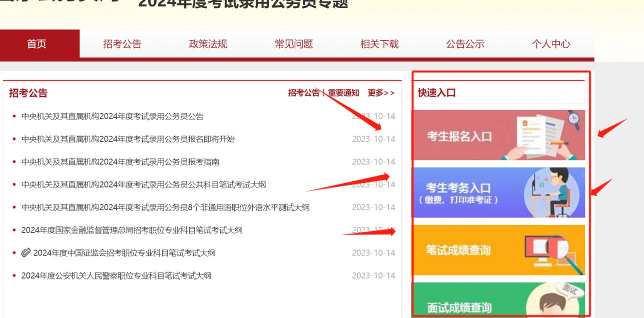
Task: Click the 招考公告 section heading
Action: point(29,93)
